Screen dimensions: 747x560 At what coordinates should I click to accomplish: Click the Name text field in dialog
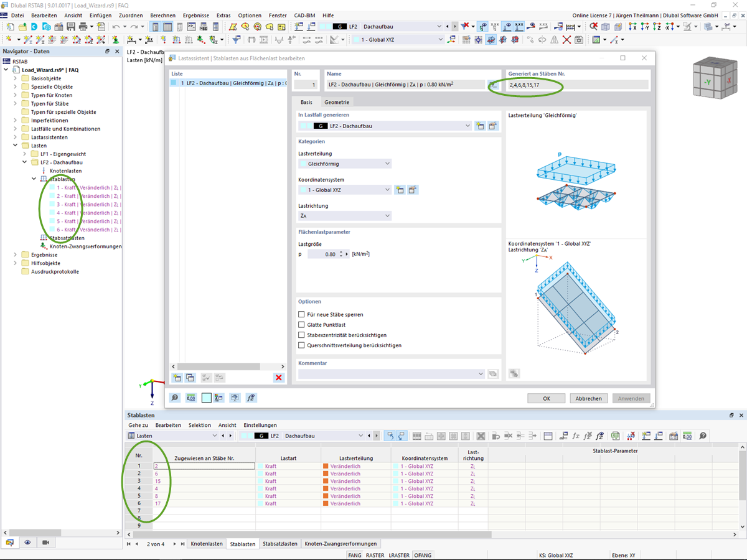(405, 85)
